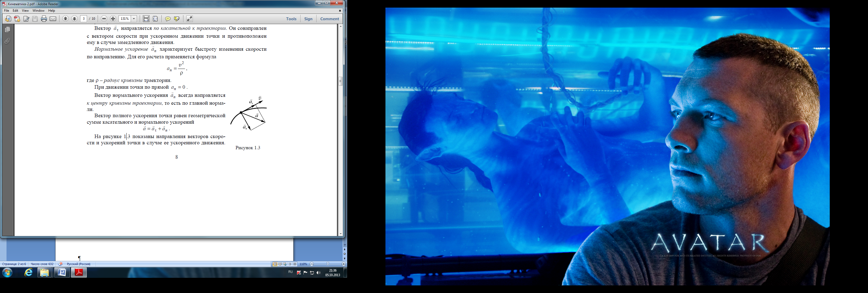Click the 110% zoom level in Word
The width and height of the screenshot is (868, 293).
pos(303,264)
